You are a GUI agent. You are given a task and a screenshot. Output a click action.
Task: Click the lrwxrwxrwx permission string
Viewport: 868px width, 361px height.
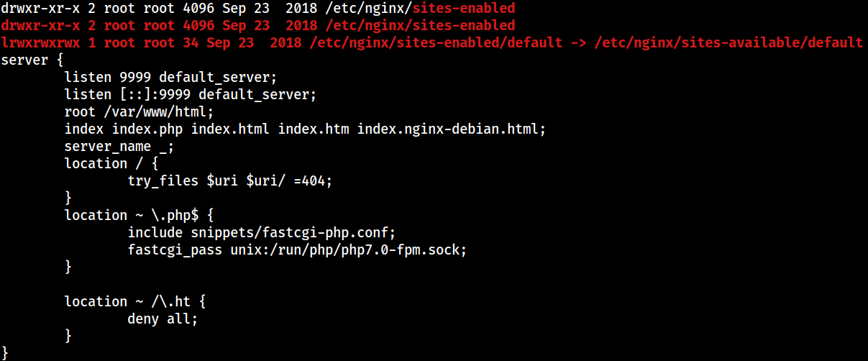[x=40, y=42]
